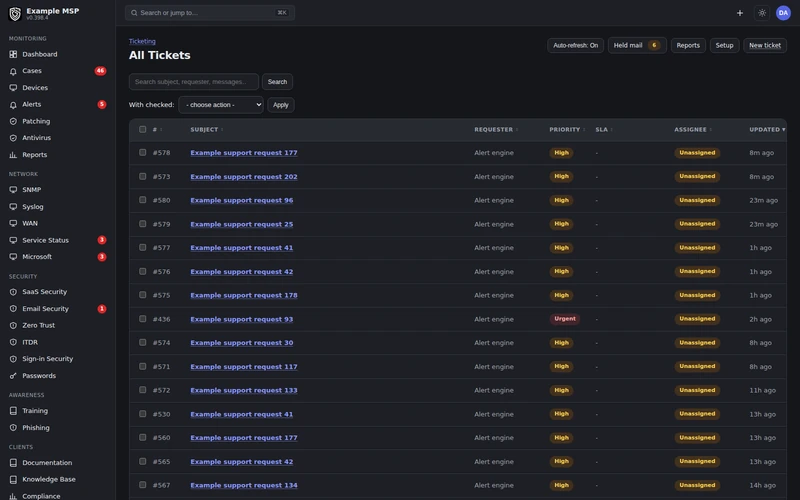This screenshot has width=800, height=500.
Task: Check the box for ticket #580
Action: click(x=142, y=200)
